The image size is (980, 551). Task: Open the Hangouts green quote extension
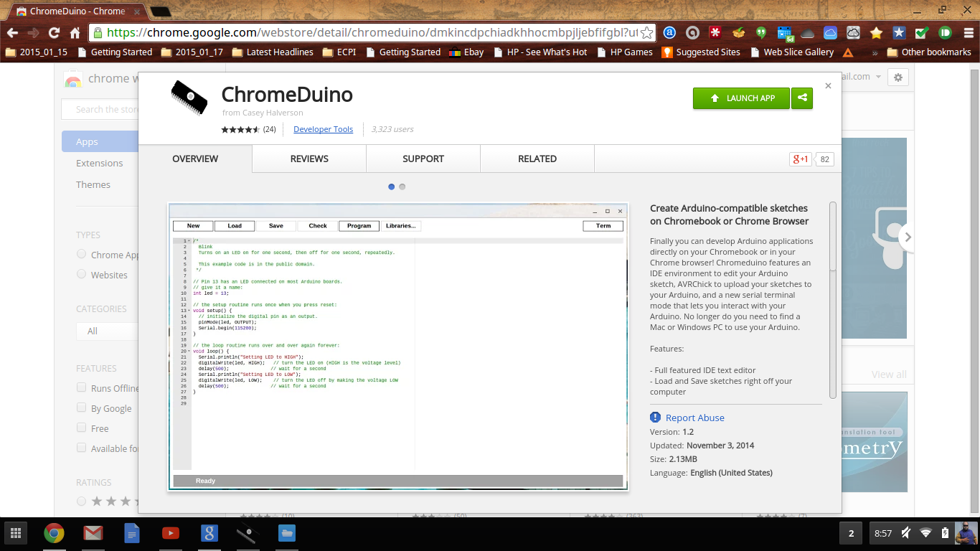click(761, 33)
